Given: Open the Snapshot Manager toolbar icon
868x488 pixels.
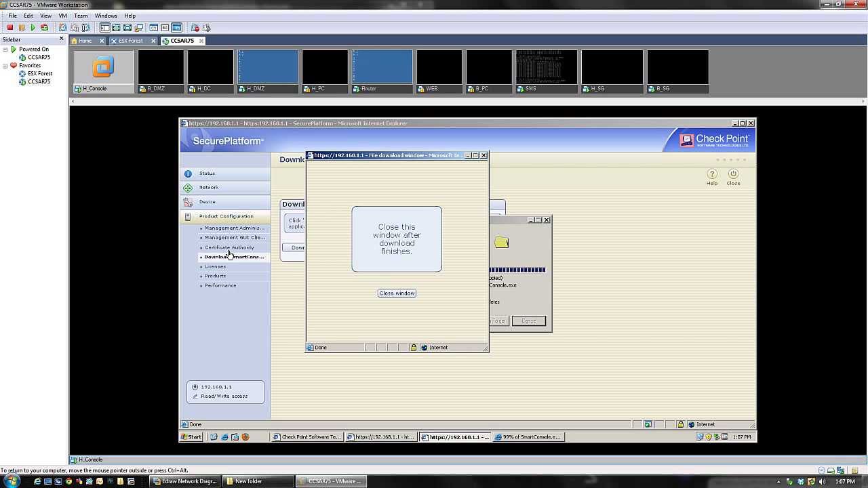Looking at the screenshot, I should 85,28.
